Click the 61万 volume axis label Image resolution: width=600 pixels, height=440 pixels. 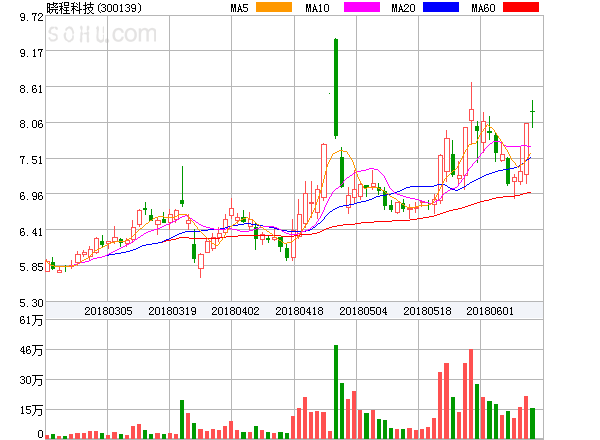click(31, 320)
